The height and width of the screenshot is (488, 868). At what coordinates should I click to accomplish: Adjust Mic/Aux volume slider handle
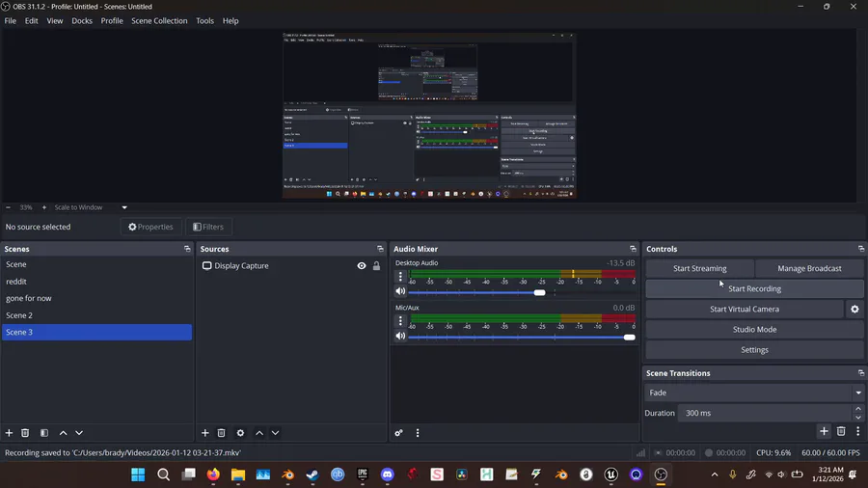[630, 337]
